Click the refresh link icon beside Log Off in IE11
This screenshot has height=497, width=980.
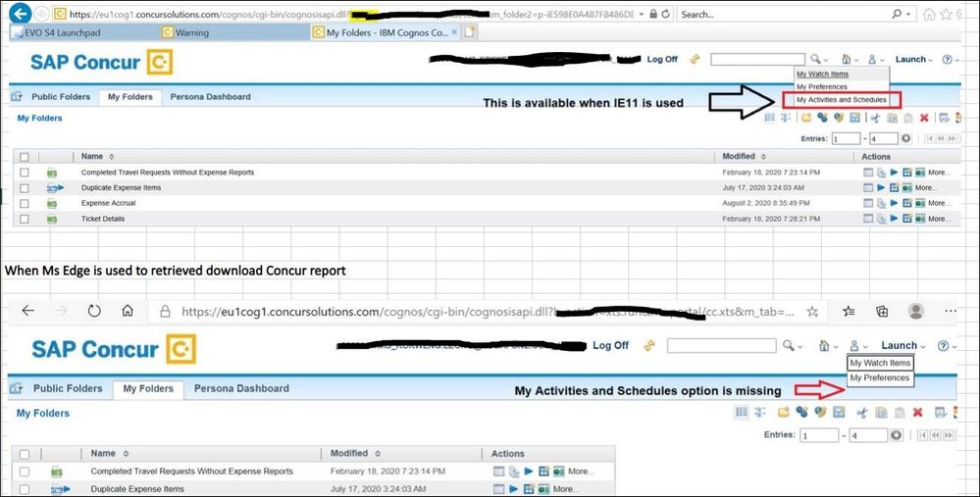pyautogui.click(x=695, y=60)
